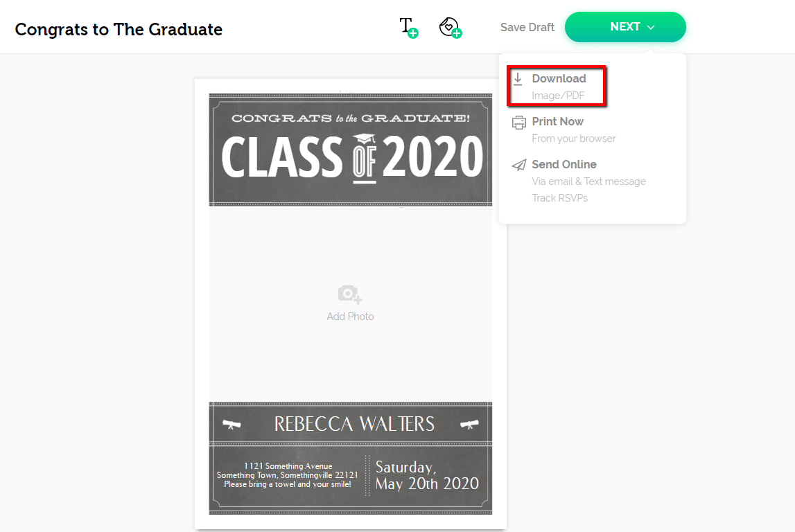Click Save Draft
Screen dimensions: 795x532
point(527,27)
